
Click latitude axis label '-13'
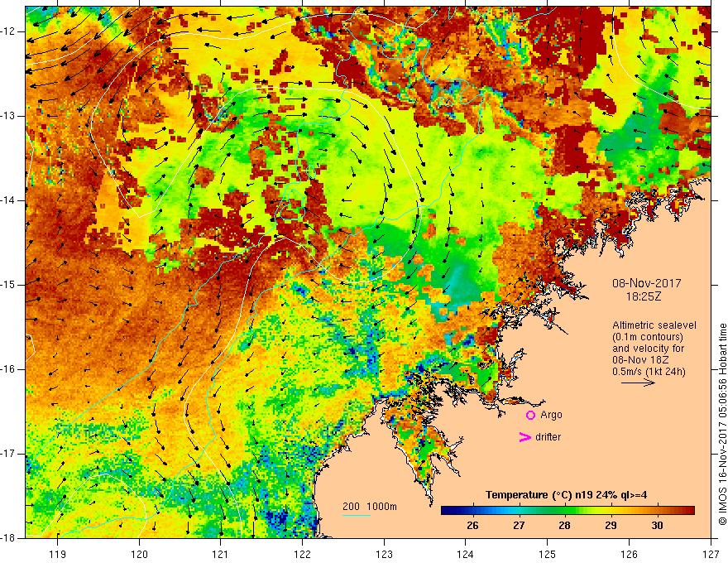pos(8,116)
